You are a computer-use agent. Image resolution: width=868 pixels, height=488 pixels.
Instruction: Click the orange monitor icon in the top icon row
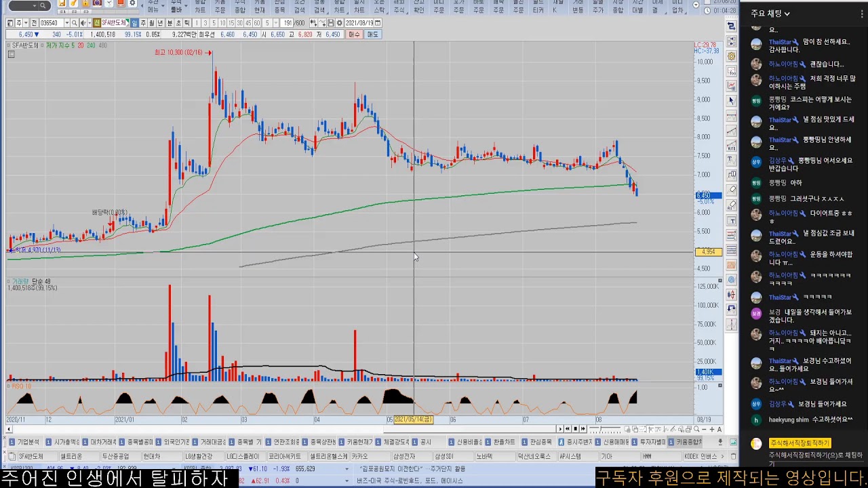(x=120, y=3)
